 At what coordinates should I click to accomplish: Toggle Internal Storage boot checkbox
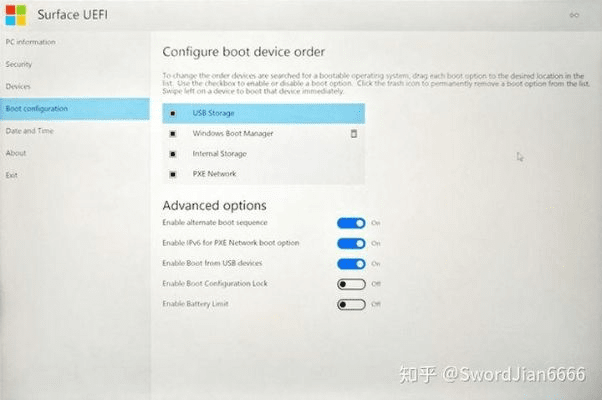click(173, 154)
